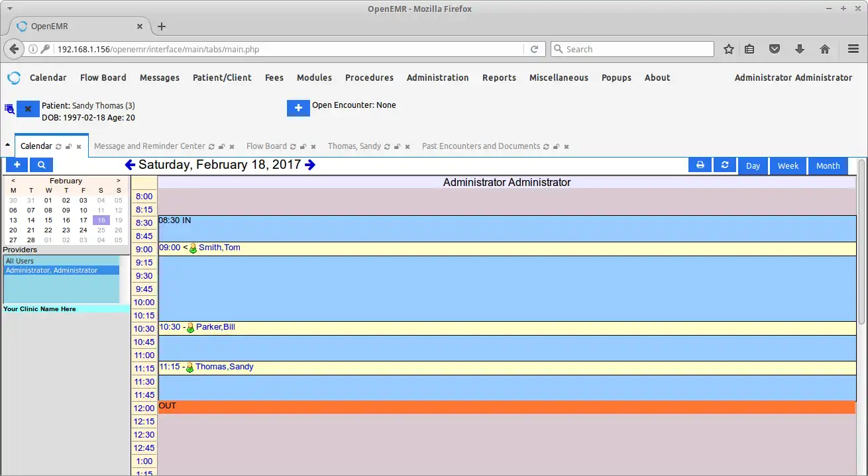This screenshot has width=868, height=476.
Task: Switch calendar to Week view
Action: [x=788, y=166]
